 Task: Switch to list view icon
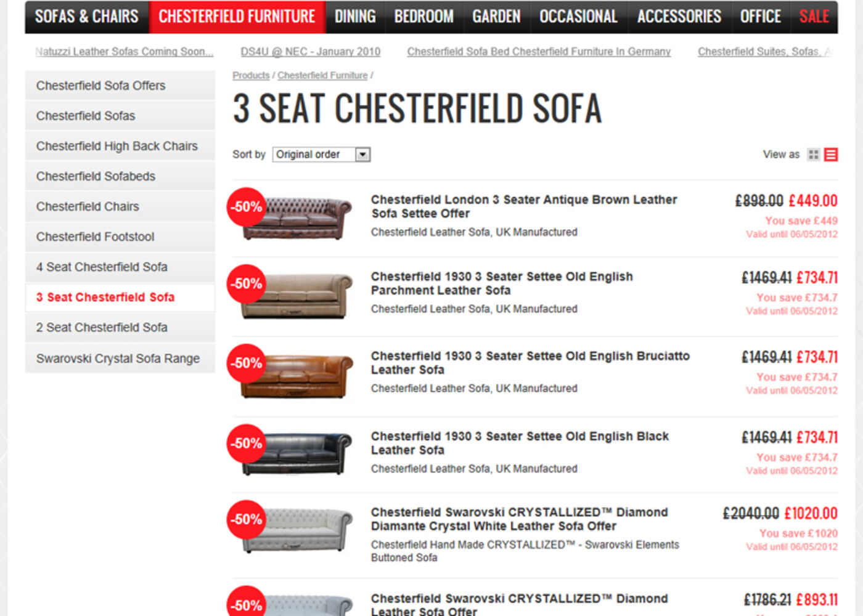click(831, 155)
